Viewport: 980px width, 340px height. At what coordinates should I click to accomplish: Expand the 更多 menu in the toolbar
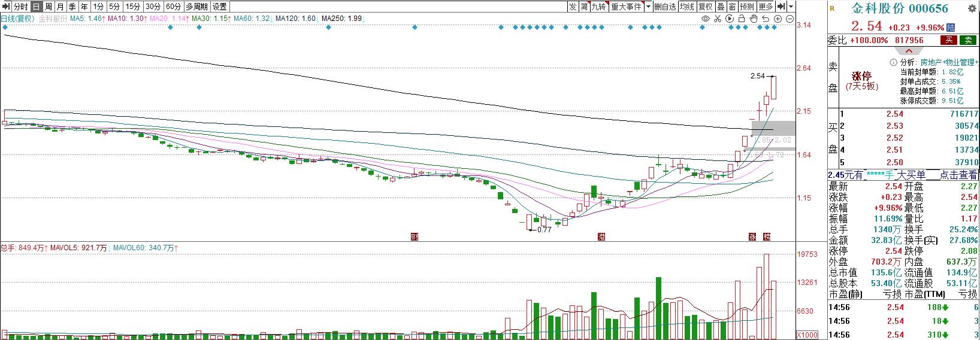click(766, 7)
